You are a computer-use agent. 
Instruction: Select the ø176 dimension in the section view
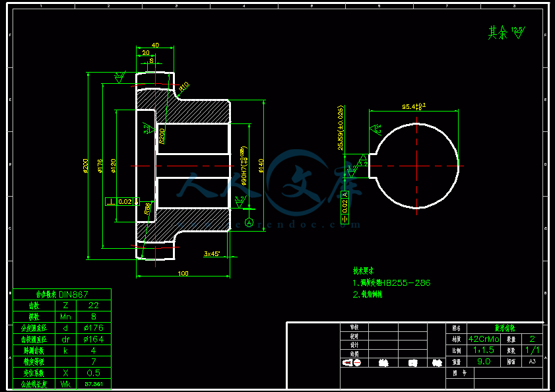100,166
